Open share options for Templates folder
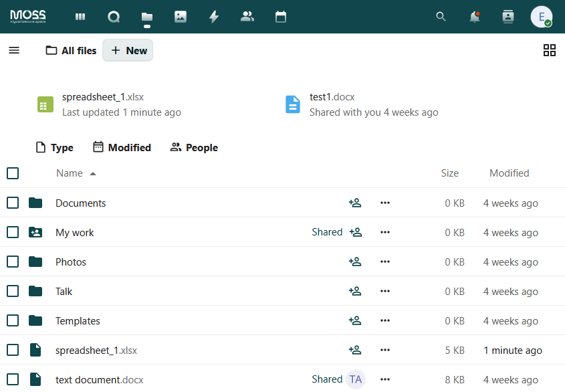565x392 pixels. tap(355, 320)
